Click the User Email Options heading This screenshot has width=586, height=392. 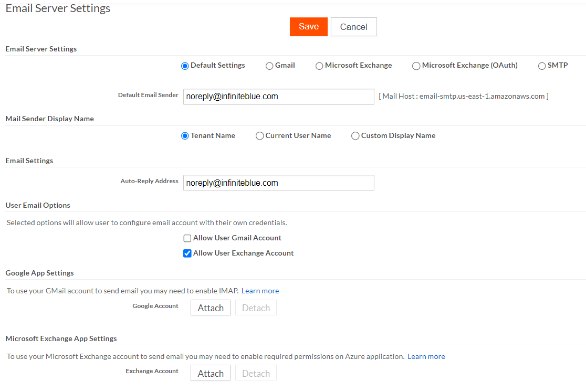(38, 205)
